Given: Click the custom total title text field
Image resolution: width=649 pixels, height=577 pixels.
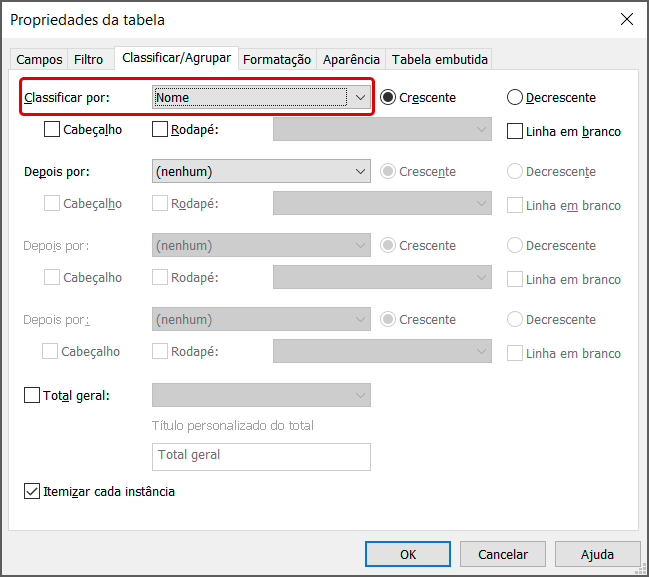Looking at the screenshot, I should [261, 456].
